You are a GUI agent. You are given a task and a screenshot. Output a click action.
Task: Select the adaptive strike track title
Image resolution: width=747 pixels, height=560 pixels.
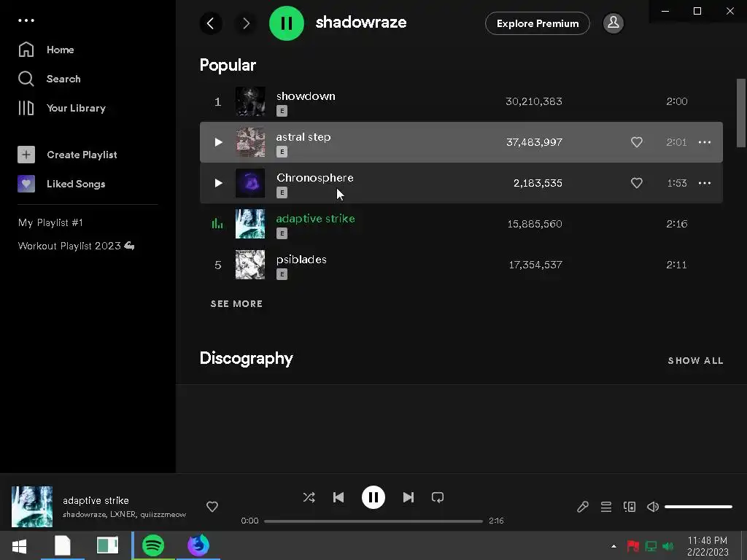pyautogui.click(x=315, y=219)
